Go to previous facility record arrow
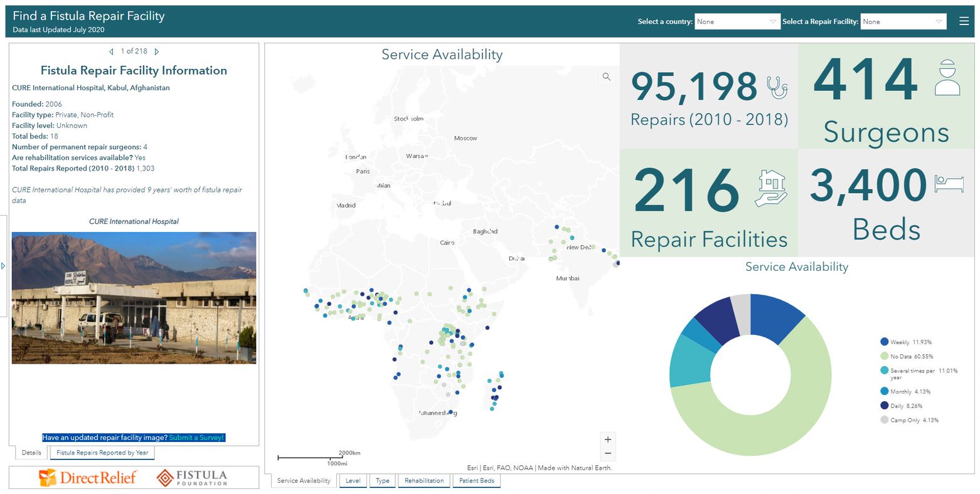Image resolution: width=980 pixels, height=494 pixels. [x=111, y=51]
